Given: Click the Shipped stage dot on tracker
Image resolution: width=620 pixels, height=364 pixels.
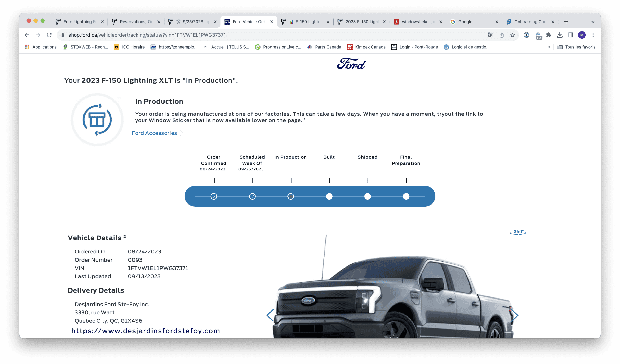Looking at the screenshot, I should 367,196.
